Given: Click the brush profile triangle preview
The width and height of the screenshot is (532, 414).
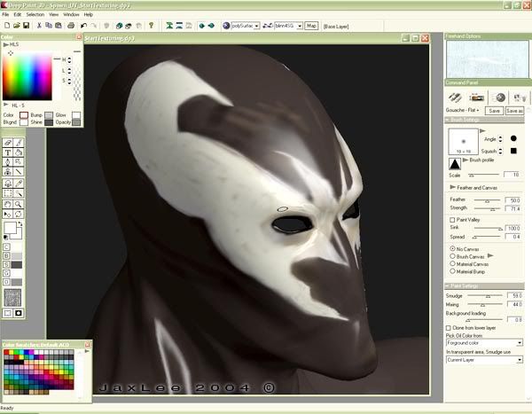Looking at the screenshot, I should pos(455,164).
